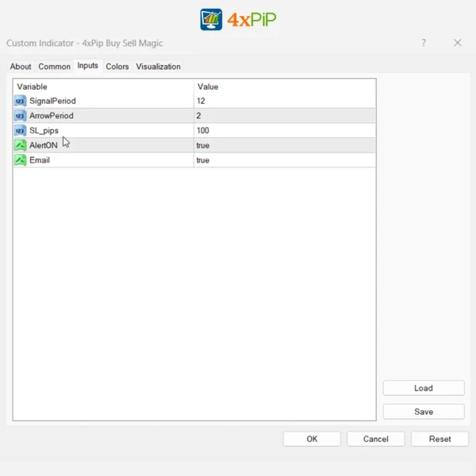Click the 4xPiP logo at top
This screenshot has height=476, width=476.
238,19
